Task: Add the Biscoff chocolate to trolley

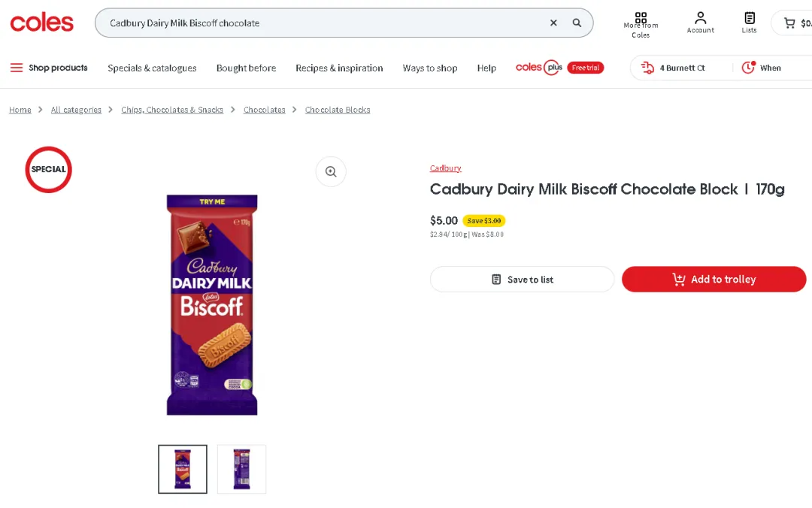Action: tap(714, 280)
